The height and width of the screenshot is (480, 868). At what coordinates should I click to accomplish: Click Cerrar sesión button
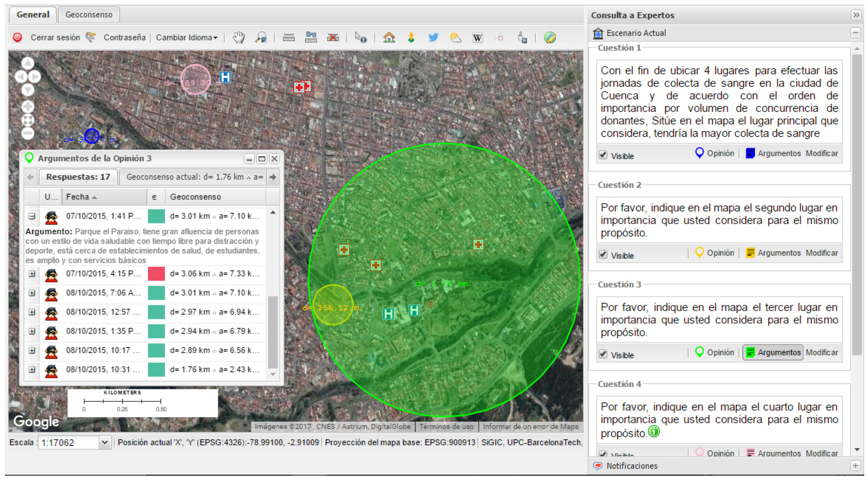(55, 38)
